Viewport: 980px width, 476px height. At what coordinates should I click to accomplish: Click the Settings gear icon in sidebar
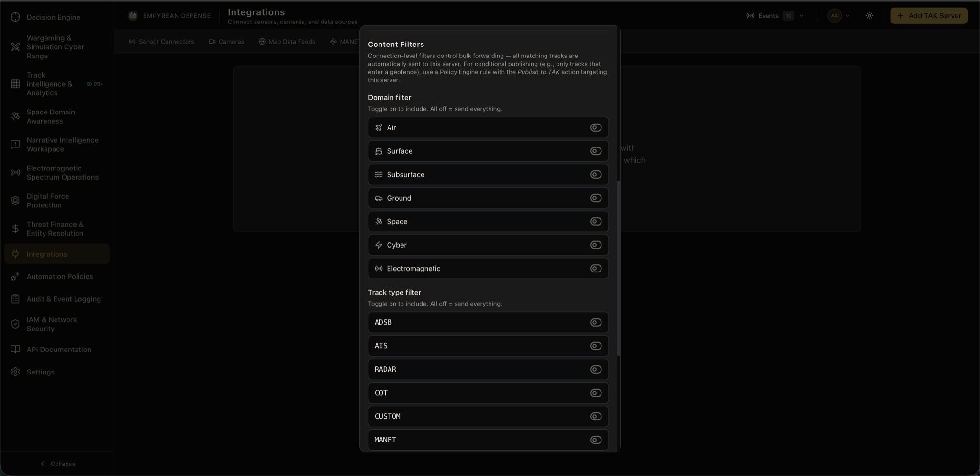(15, 372)
